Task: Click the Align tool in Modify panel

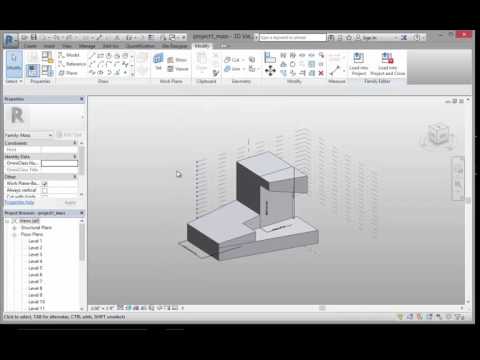Action: point(270,57)
